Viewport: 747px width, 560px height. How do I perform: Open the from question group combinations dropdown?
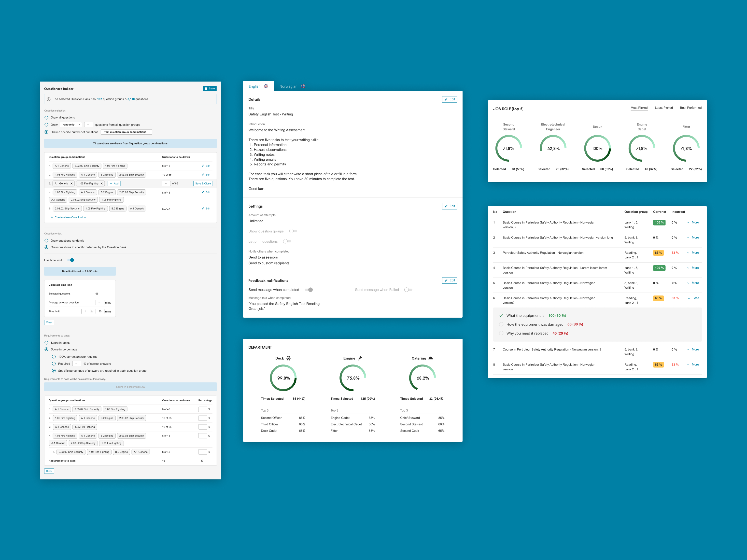(x=126, y=132)
